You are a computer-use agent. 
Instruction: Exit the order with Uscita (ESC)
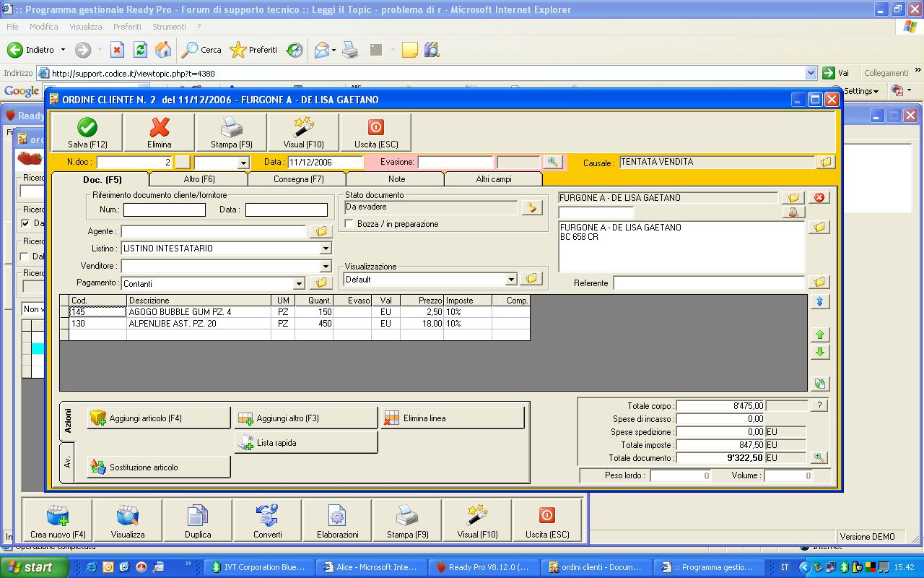coord(375,133)
